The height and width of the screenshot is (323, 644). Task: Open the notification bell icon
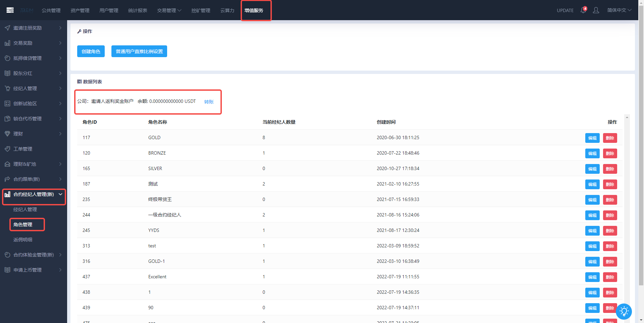tap(583, 10)
